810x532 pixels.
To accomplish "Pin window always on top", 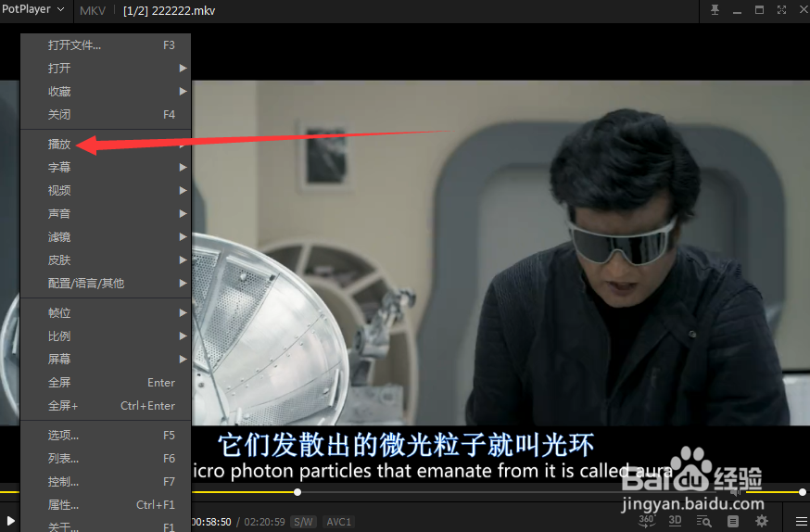I will click(x=715, y=10).
